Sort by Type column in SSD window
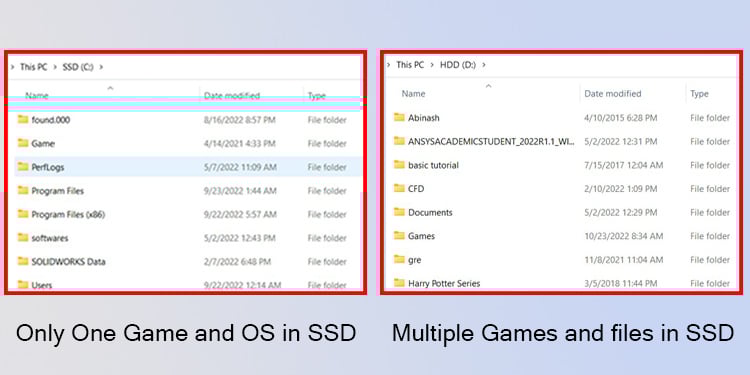This screenshot has height=375, width=750. coord(317,96)
